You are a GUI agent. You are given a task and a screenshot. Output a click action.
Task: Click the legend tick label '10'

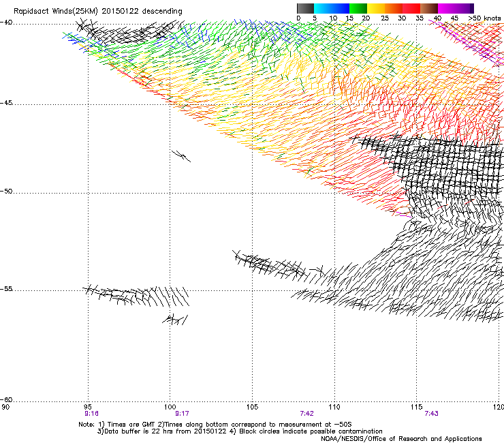333,18
